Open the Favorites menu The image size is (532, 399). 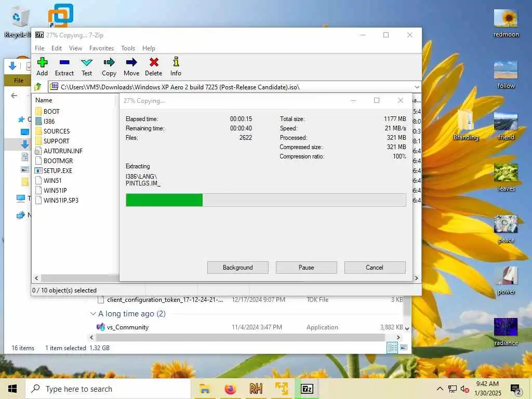click(101, 48)
